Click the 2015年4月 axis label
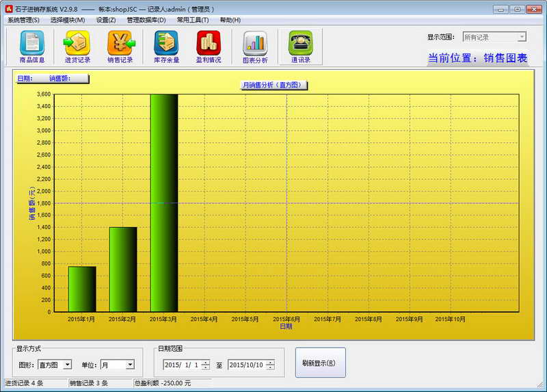Screen dimensions: 547x392 204,319
